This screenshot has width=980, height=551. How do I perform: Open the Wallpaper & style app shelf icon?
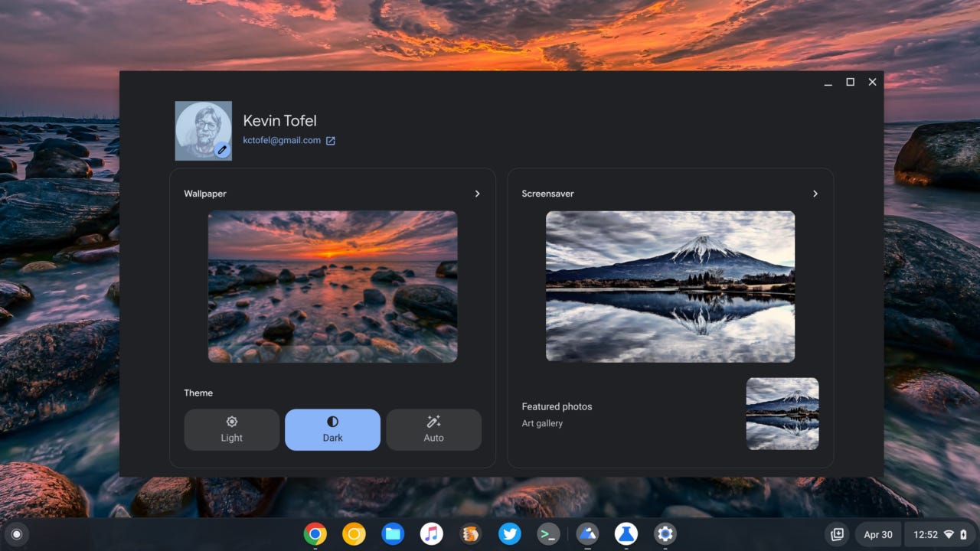point(587,534)
